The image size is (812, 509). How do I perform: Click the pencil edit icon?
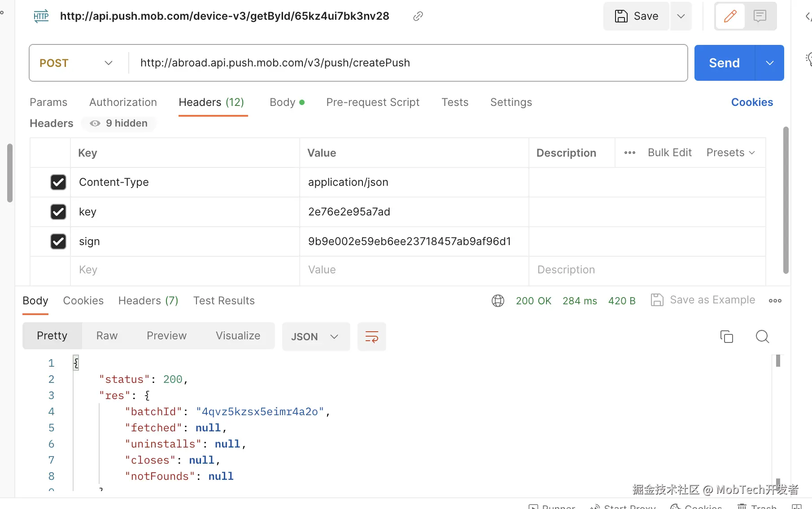(x=730, y=17)
